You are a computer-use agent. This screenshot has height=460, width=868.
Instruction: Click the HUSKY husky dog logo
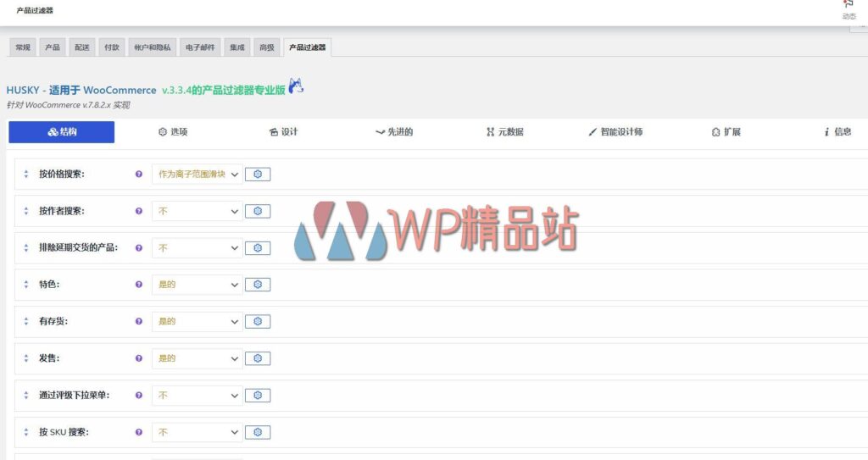(x=296, y=86)
